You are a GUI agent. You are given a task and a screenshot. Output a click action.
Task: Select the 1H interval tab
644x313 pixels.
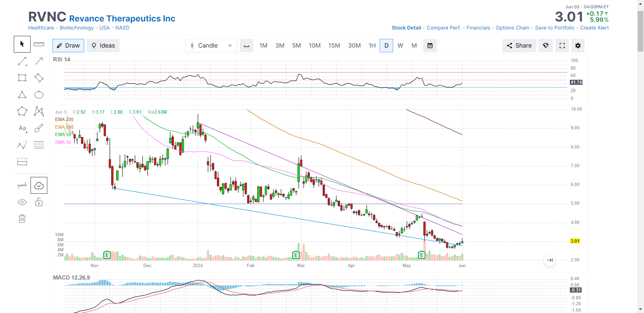(x=372, y=46)
